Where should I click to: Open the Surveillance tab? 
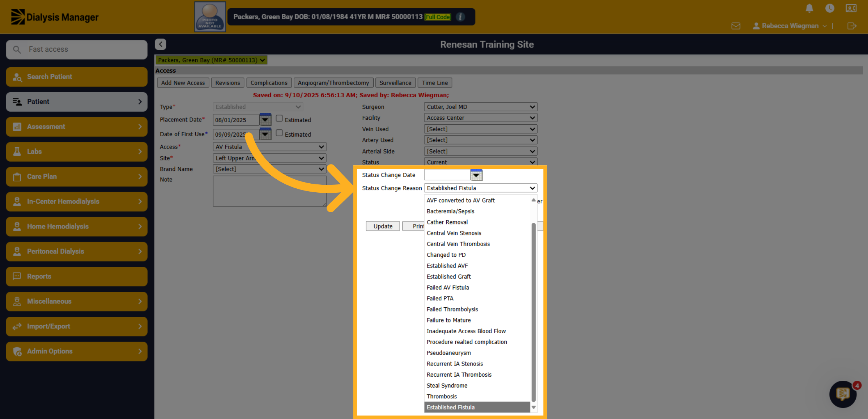point(395,83)
